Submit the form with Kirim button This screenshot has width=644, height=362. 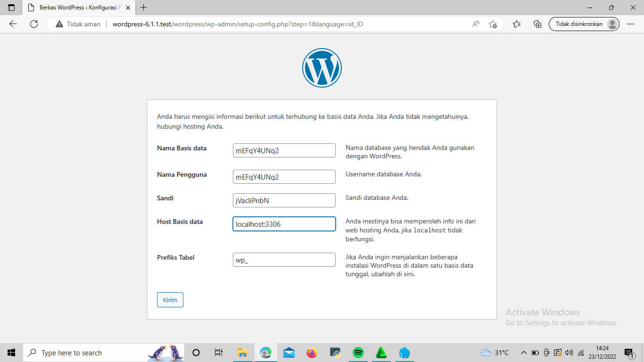point(170,300)
